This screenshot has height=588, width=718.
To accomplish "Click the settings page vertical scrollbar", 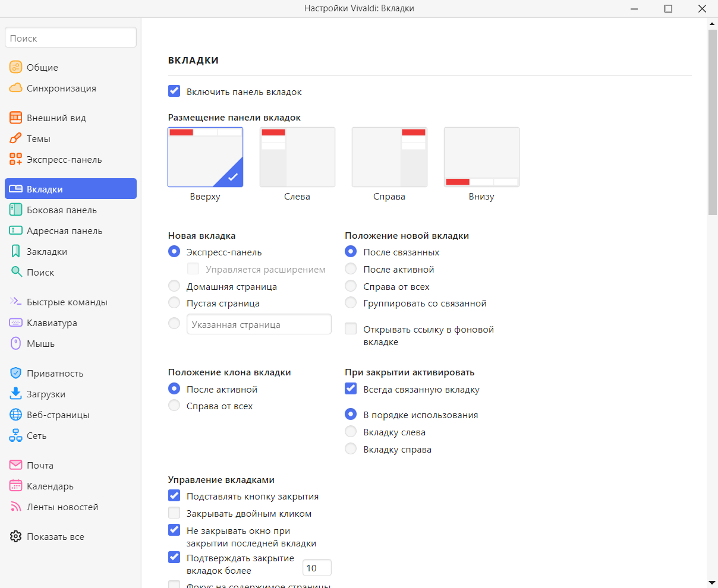I will point(713,122).
